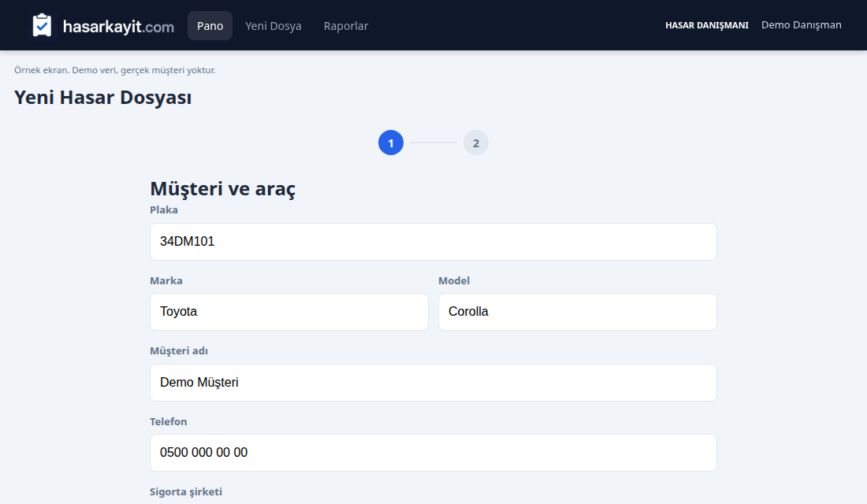
Task: Edit the Telefon field 0500 000 00 00
Action: click(433, 453)
